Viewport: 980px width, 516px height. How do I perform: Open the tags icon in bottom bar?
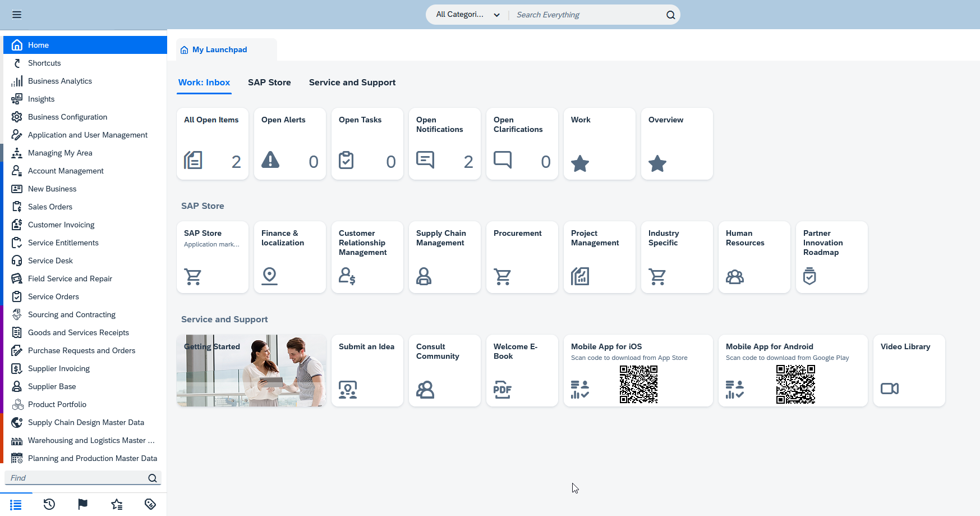coord(150,504)
